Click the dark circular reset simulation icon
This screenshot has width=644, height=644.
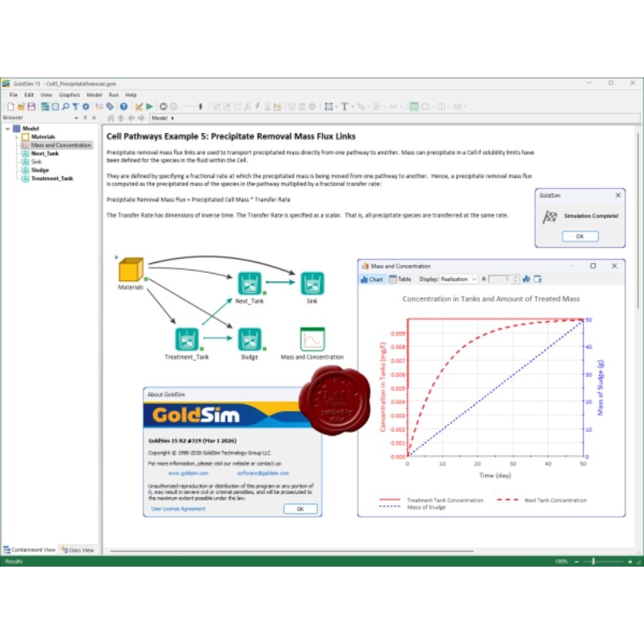point(164,107)
